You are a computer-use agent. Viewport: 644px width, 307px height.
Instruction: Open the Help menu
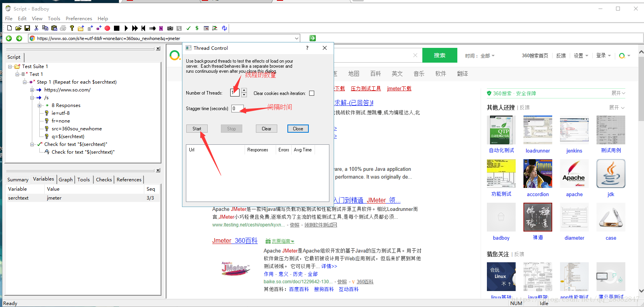(103, 18)
